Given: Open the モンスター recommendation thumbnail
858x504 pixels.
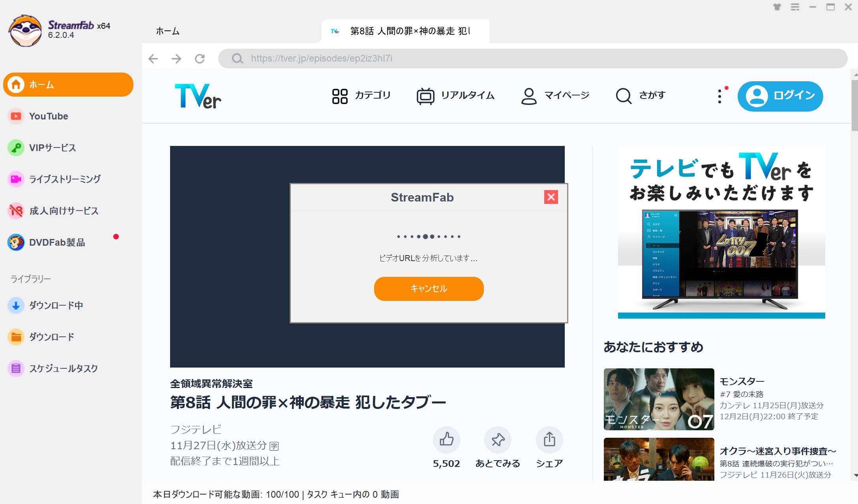Looking at the screenshot, I should [x=659, y=399].
